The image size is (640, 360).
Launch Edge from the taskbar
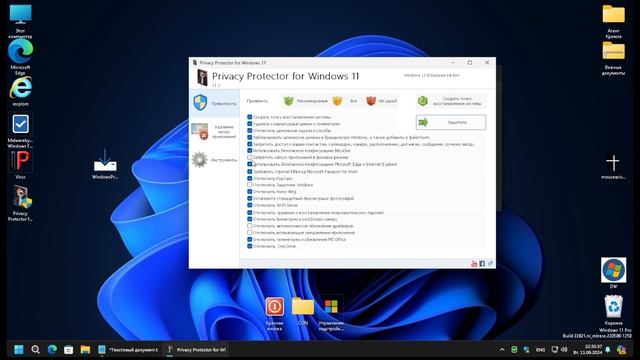coord(52,350)
